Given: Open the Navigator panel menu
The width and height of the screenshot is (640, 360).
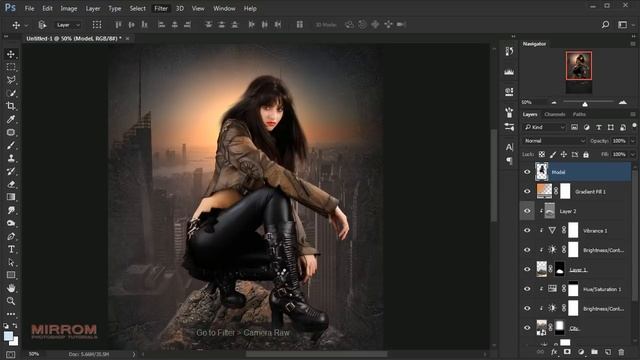Looking at the screenshot, I should click(x=633, y=44).
